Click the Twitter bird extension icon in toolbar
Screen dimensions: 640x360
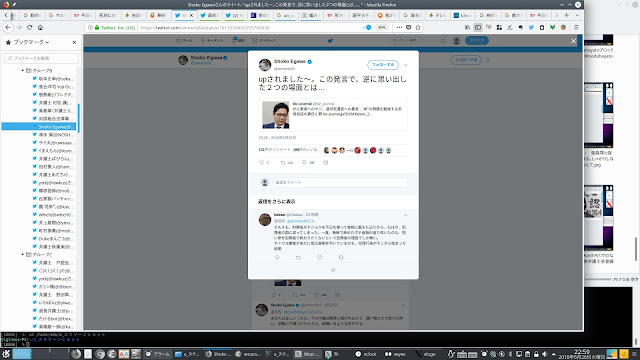(x=531, y=27)
